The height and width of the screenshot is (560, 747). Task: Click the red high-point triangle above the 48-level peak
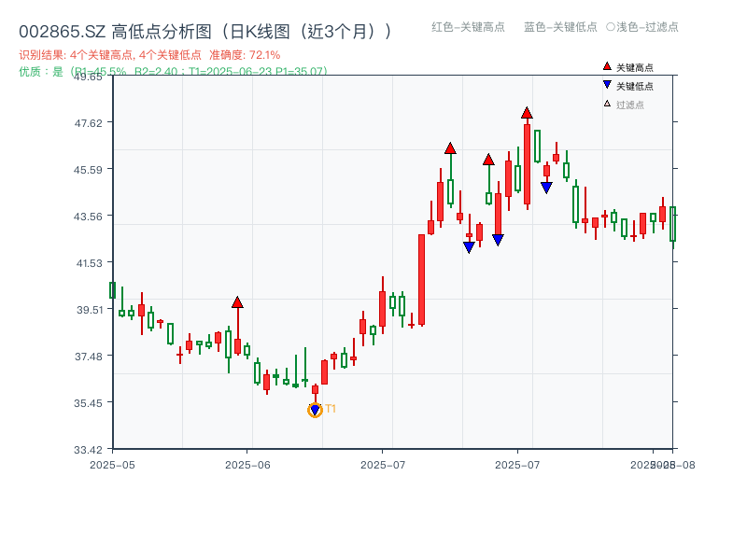pyautogui.click(x=527, y=114)
